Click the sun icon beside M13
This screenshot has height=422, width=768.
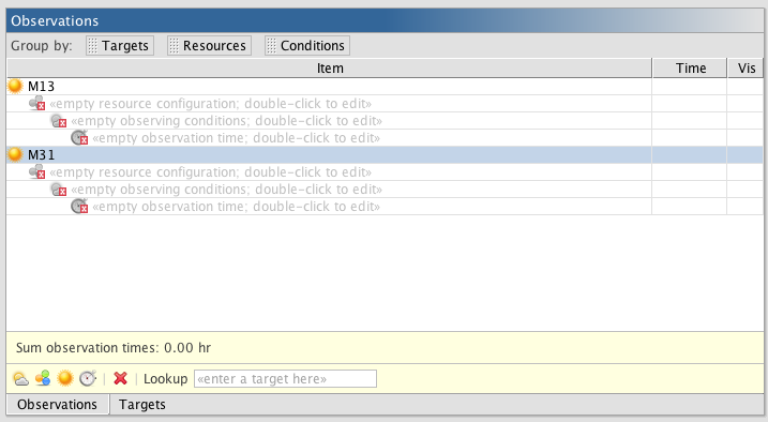tap(15, 86)
